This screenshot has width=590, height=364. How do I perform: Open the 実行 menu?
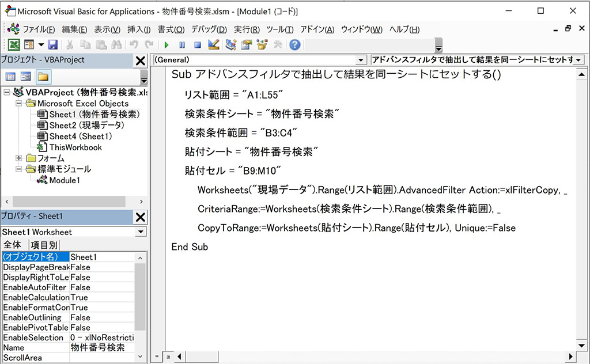tap(247, 29)
